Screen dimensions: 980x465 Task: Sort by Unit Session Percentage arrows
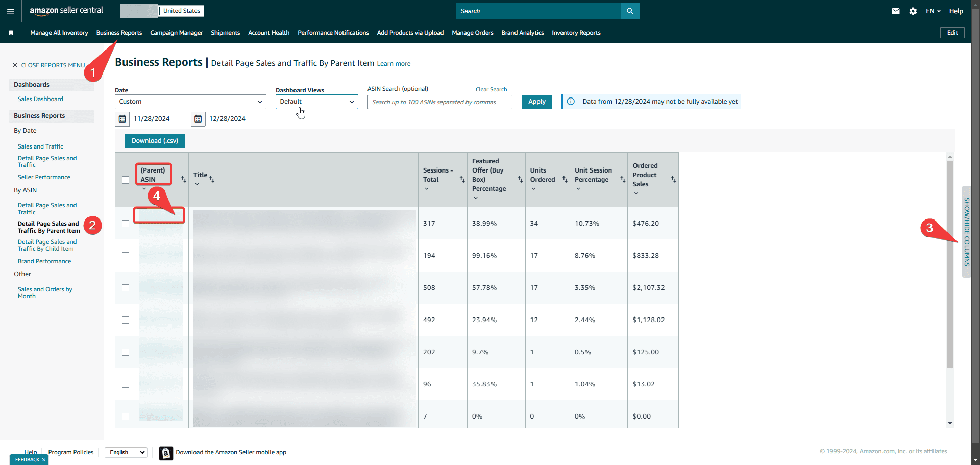(623, 179)
